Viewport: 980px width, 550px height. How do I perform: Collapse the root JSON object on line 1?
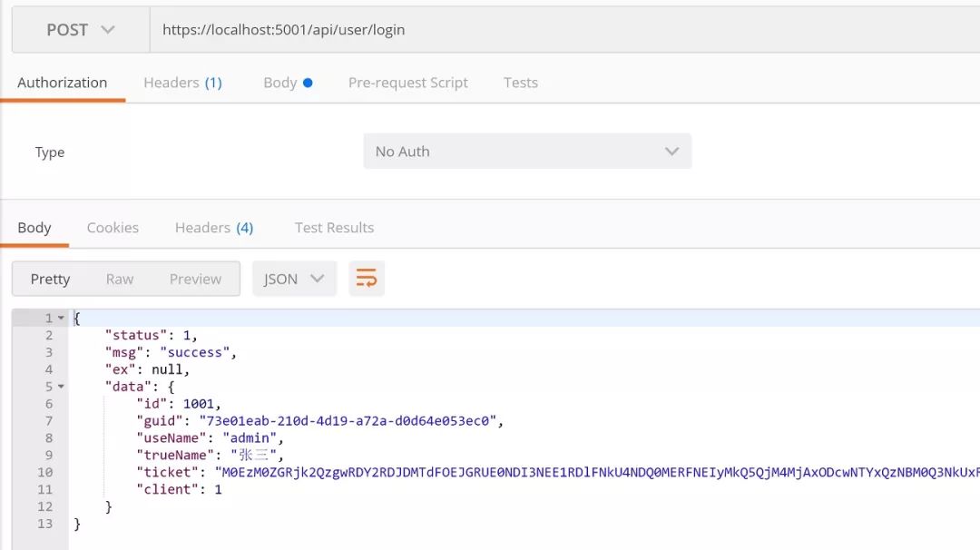click(x=61, y=319)
